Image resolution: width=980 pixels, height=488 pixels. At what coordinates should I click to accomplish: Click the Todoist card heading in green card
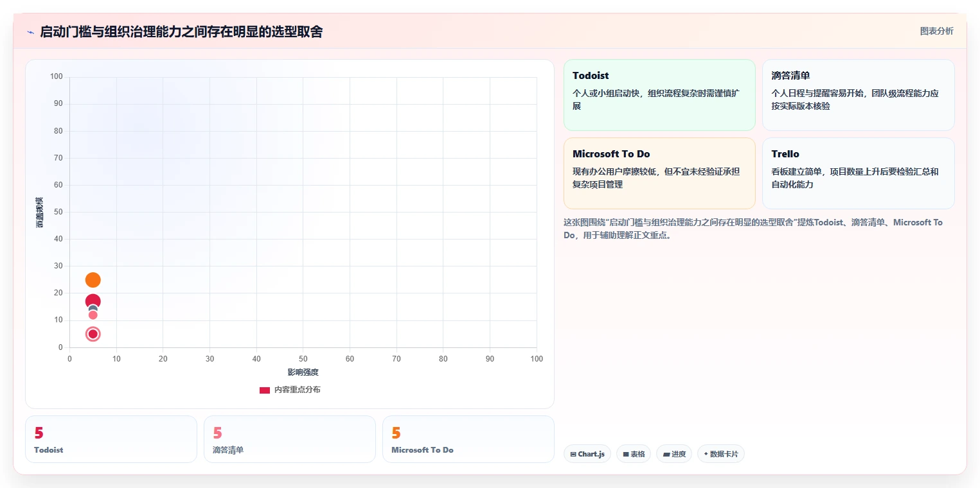[591, 75]
